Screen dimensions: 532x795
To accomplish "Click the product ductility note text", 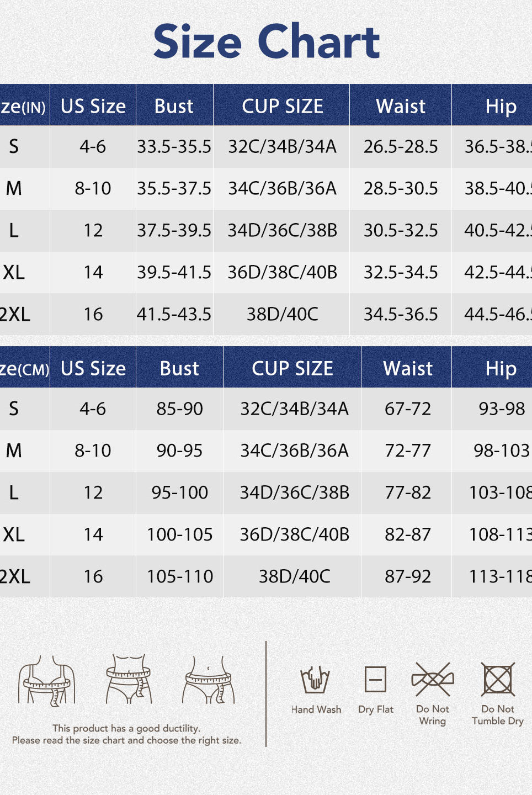I will click(126, 734).
